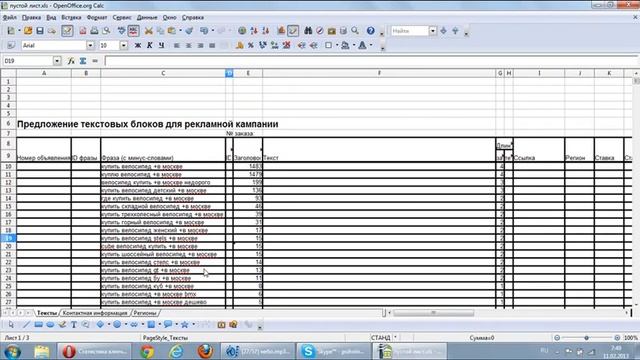Viewport: 640px width, 360px height.
Task: Open Font Color dropdown arrow
Action: click(371, 45)
